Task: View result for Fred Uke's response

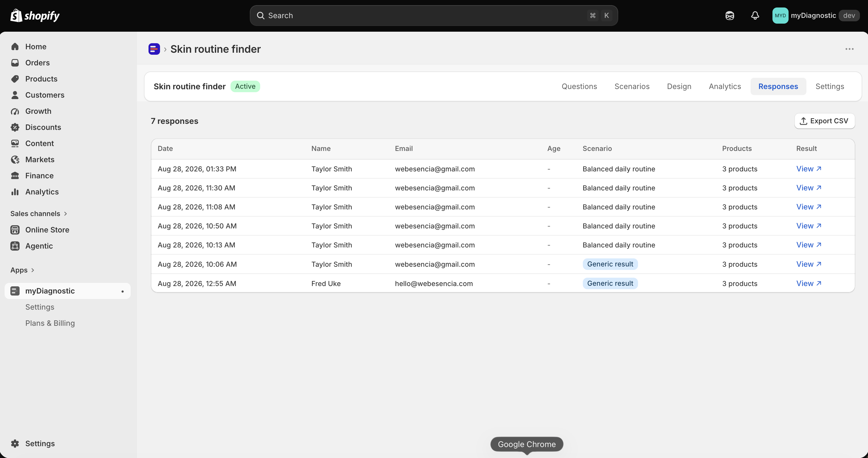Action: 808,283
